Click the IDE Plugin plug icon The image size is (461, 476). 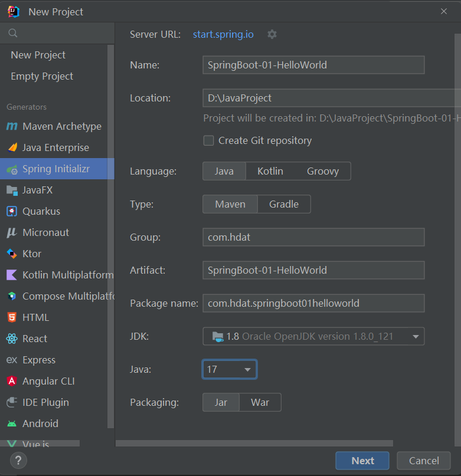[x=12, y=402]
